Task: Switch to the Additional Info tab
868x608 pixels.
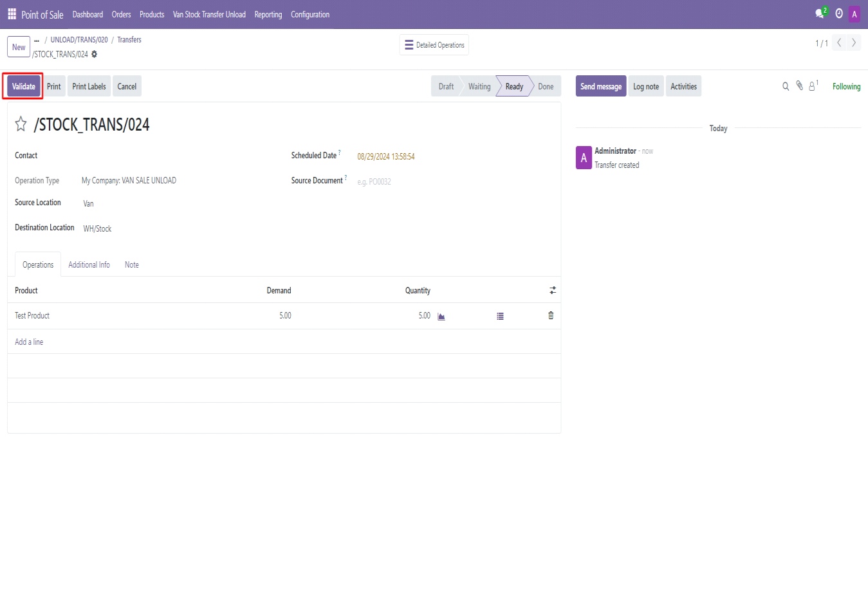Action: (89, 264)
